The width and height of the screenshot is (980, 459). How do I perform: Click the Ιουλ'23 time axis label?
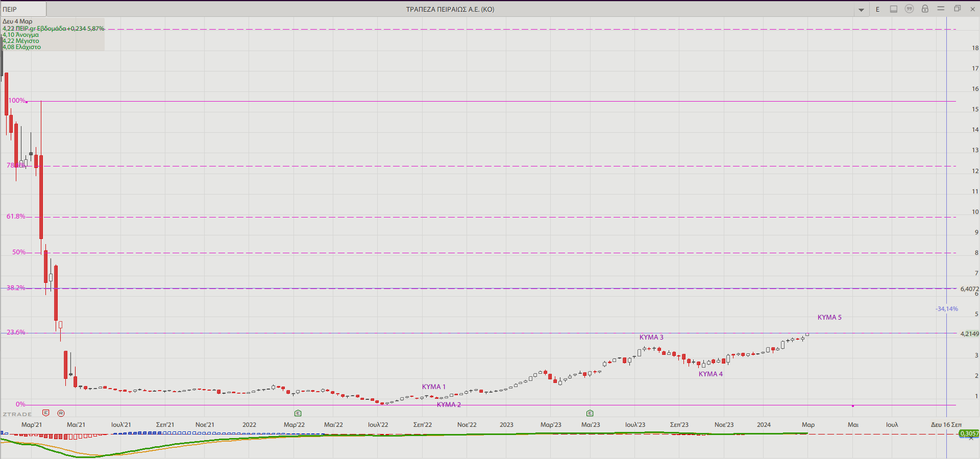tap(635, 425)
